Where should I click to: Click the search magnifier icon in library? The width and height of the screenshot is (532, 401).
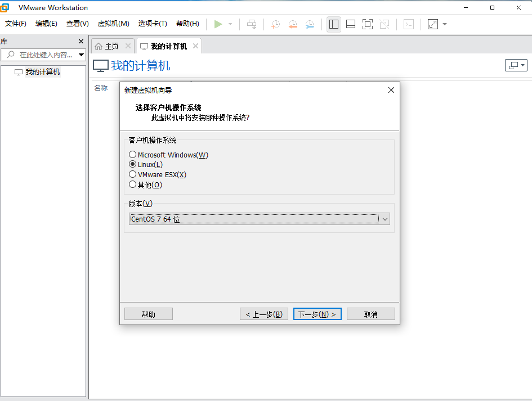(11, 55)
